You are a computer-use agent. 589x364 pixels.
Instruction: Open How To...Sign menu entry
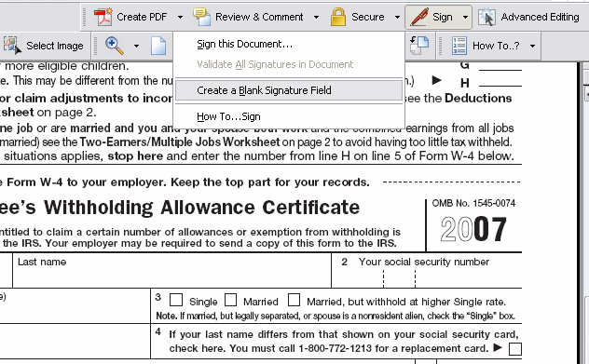click(x=289, y=116)
